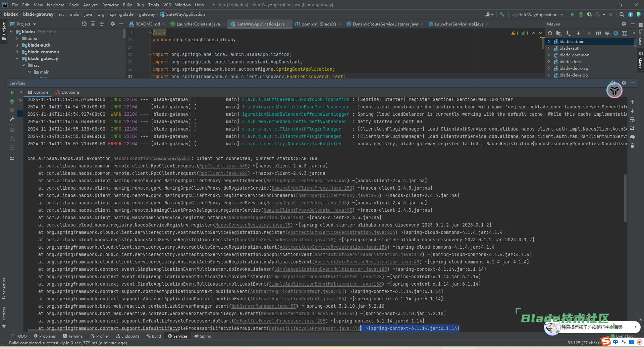Open the Terminal tool window
This screenshot has height=349, width=644.
click(x=73, y=336)
